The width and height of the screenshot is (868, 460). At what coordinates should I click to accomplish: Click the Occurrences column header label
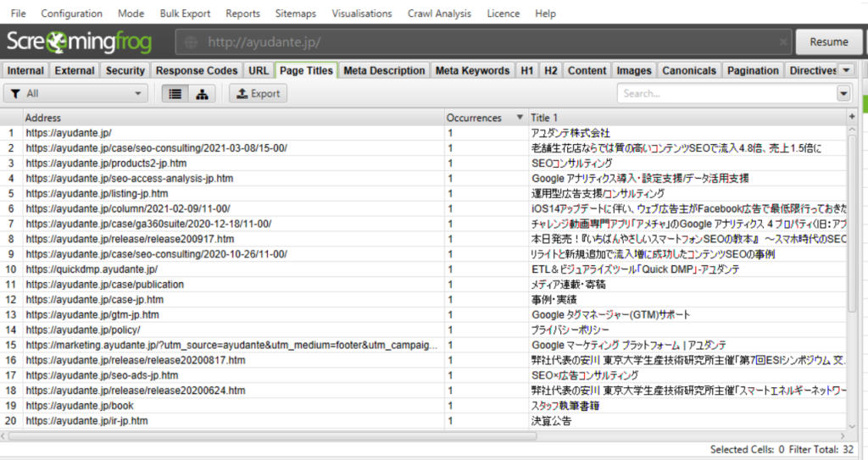474,118
